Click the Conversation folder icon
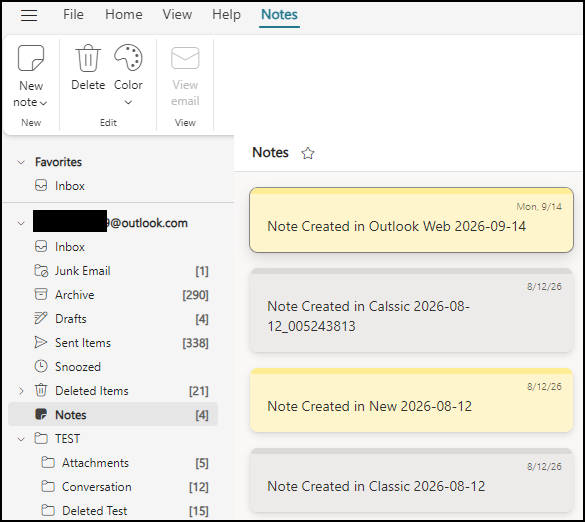The height and width of the screenshot is (522, 585). [x=48, y=486]
